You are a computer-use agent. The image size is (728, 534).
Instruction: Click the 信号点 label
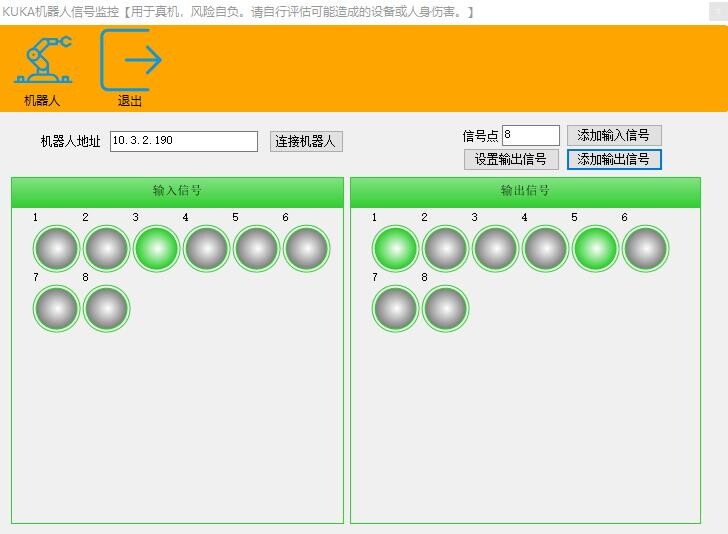coord(480,136)
